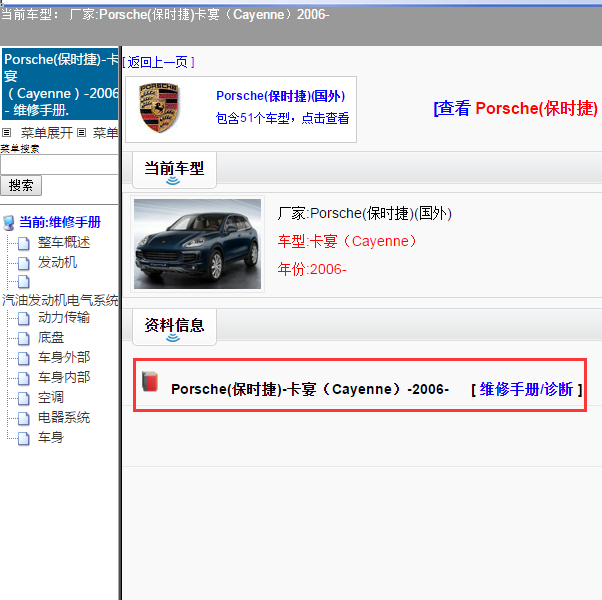Image resolution: width=602 pixels, height=600 pixels.
Task: Expand all menus via 菜单展开
Action: pyautogui.click(x=46, y=133)
